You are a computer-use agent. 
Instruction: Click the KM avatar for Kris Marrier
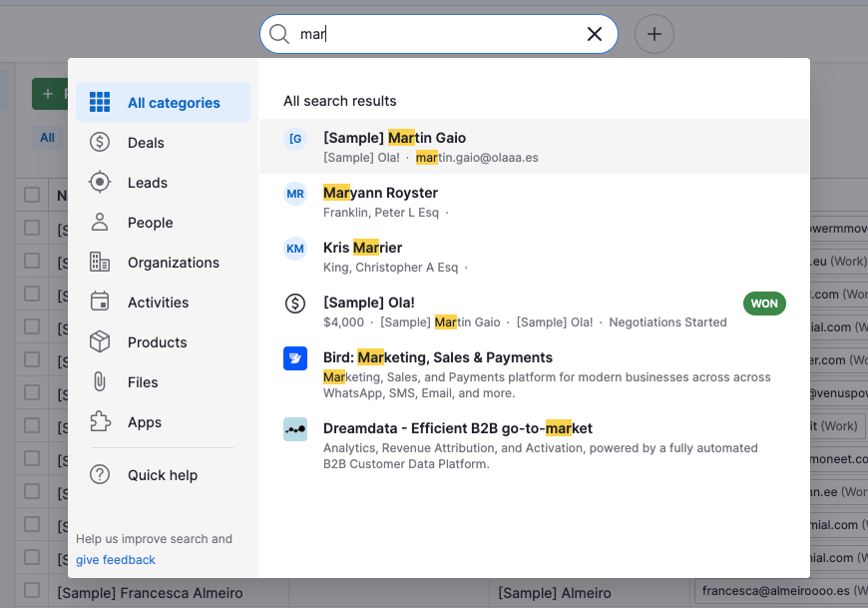295,249
